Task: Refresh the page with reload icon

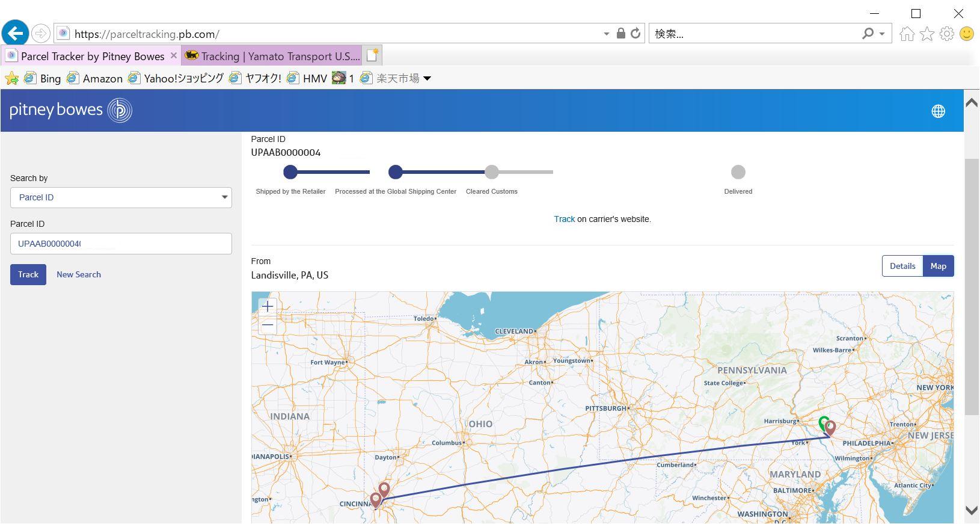Action: (635, 34)
